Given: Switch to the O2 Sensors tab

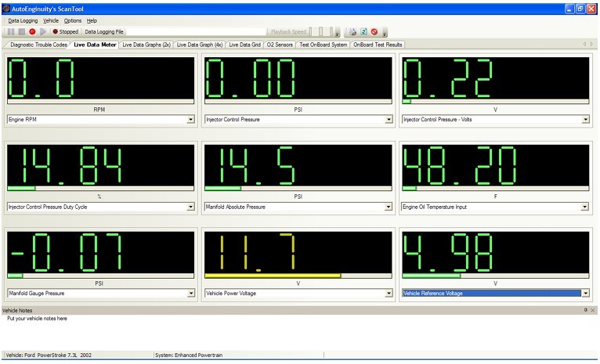Looking at the screenshot, I should [x=280, y=45].
